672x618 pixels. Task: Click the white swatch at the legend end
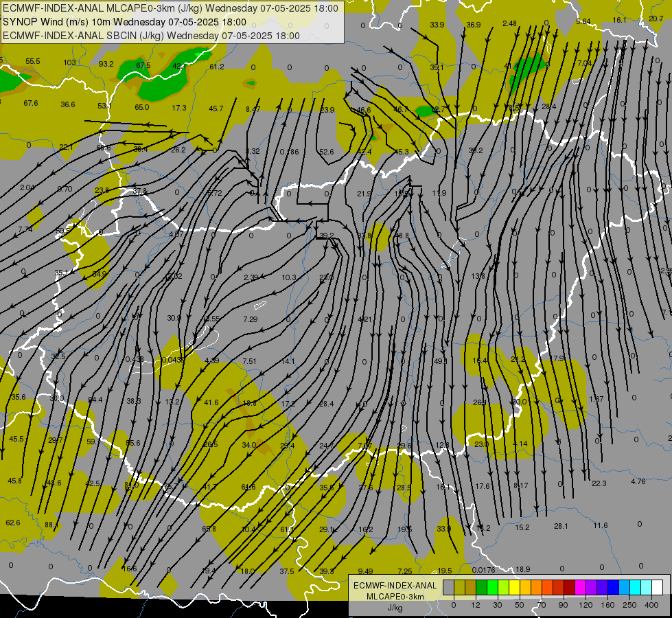pyautogui.click(x=657, y=587)
